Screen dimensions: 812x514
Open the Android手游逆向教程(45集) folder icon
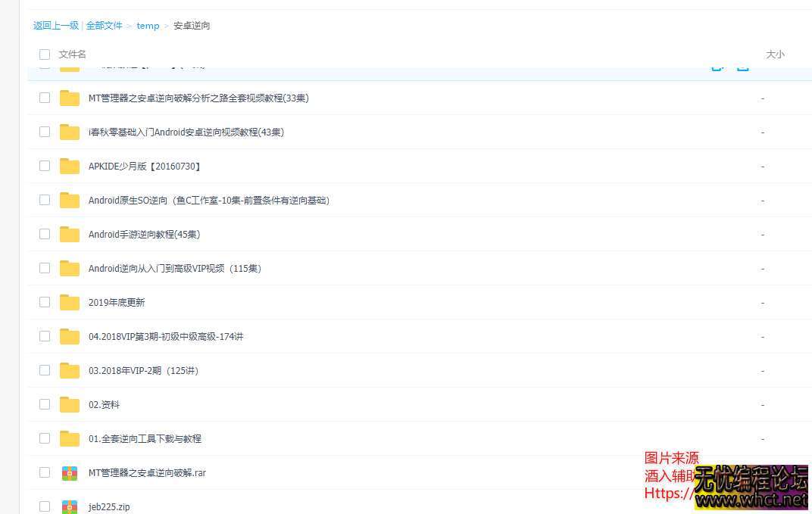69,234
